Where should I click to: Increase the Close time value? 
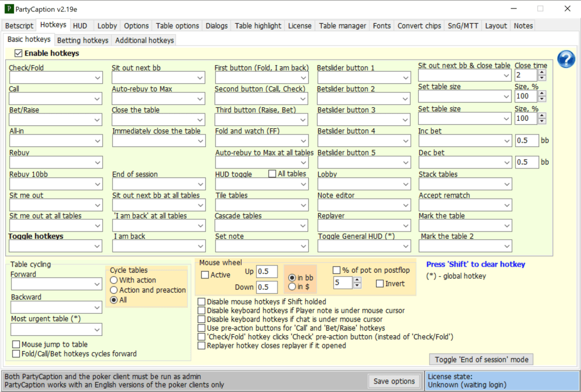[542, 72]
